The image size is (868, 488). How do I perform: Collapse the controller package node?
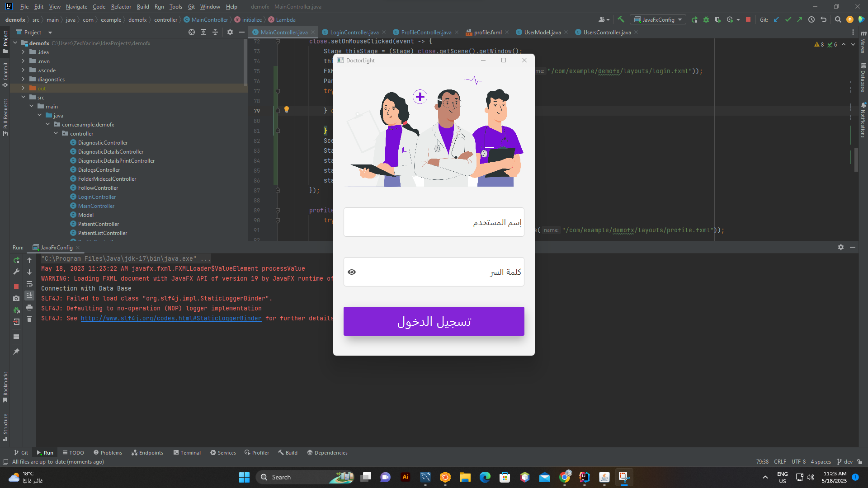click(x=56, y=134)
